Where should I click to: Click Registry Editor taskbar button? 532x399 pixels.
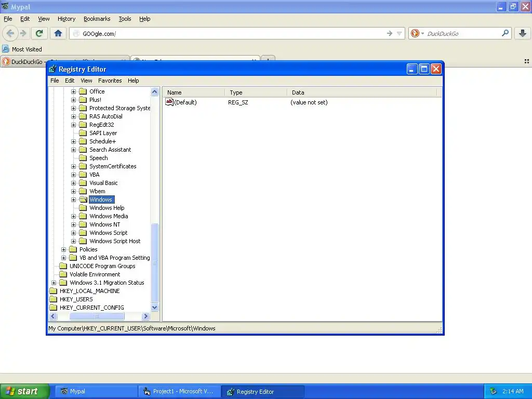tap(262, 391)
